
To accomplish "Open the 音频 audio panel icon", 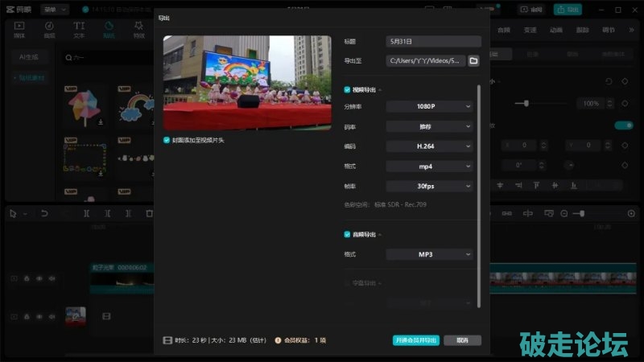I will (x=49, y=31).
